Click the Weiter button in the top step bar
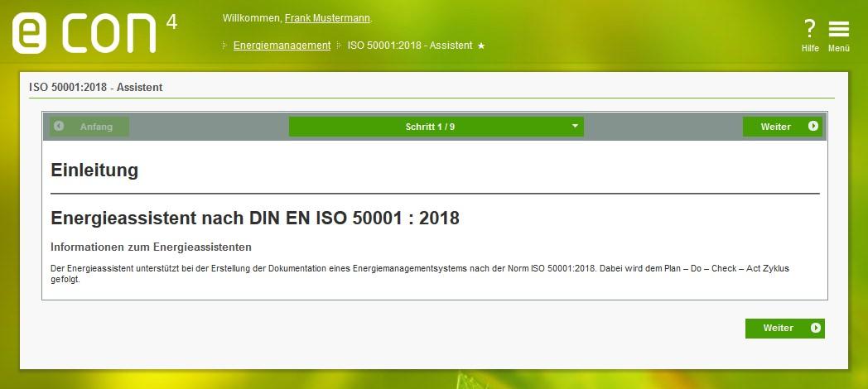The image size is (868, 389). tap(782, 127)
